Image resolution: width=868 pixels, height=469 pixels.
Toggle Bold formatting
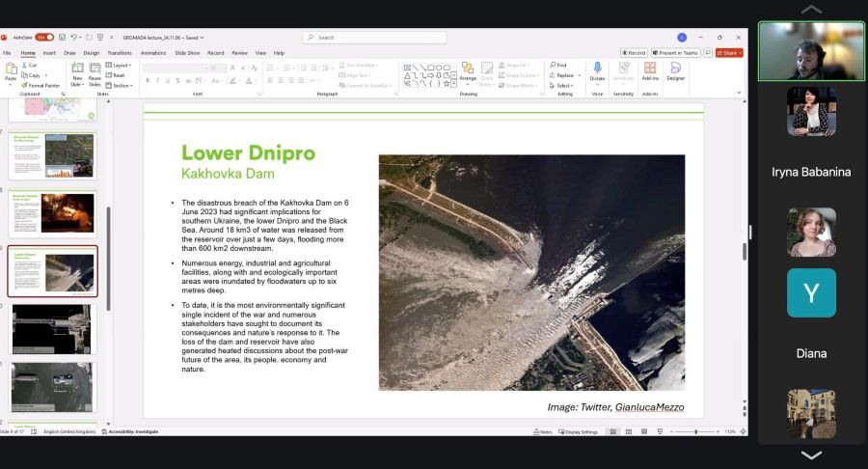[x=148, y=81]
